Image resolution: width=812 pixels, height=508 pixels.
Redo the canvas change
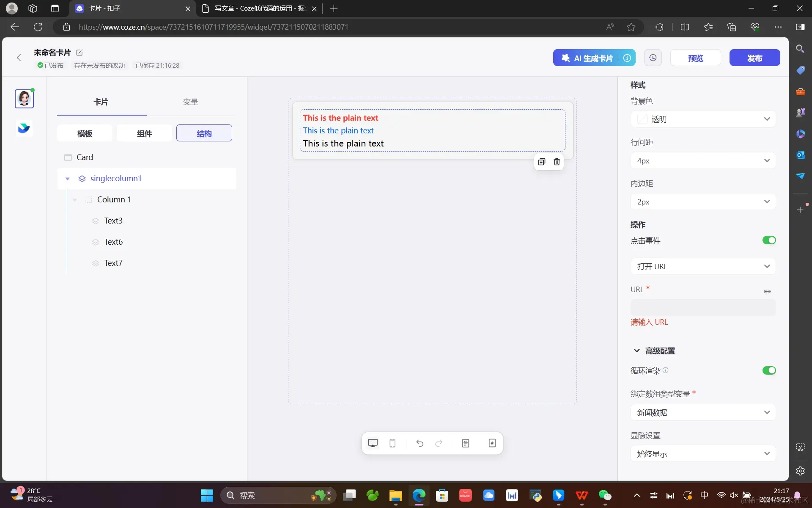point(439,443)
